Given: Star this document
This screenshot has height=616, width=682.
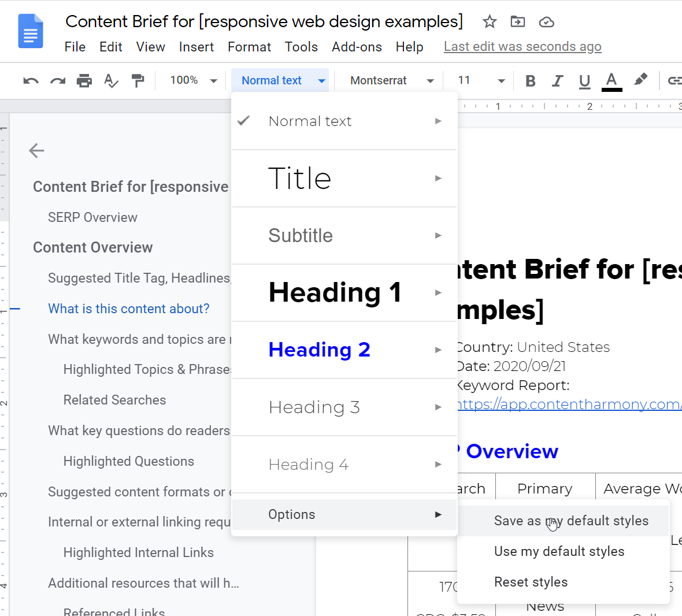Looking at the screenshot, I should point(490,22).
